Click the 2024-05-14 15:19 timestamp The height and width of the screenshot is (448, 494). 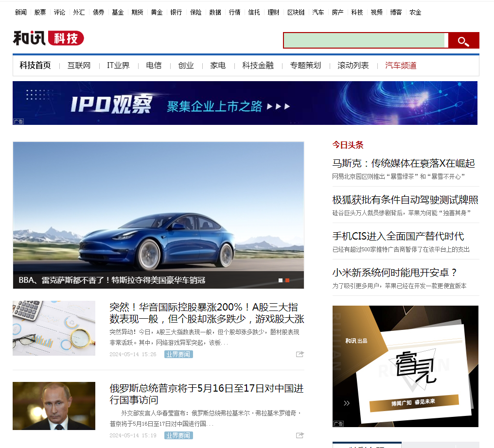click(x=133, y=435)
